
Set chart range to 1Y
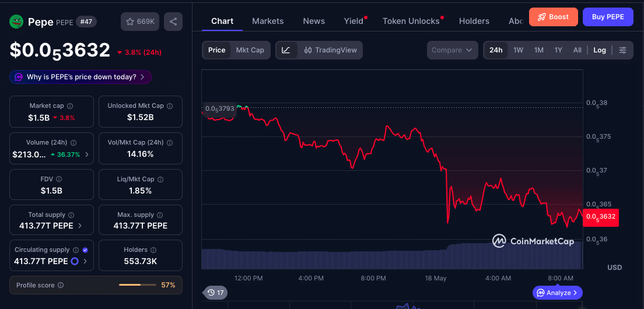pyautogui.click(x=558, y=50)
